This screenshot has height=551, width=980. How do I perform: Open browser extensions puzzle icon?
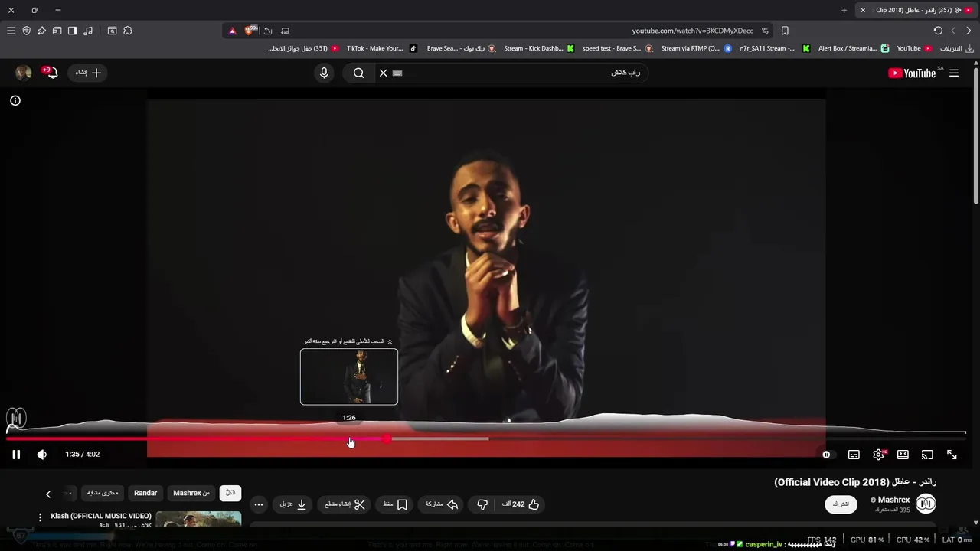click(128, 31)
